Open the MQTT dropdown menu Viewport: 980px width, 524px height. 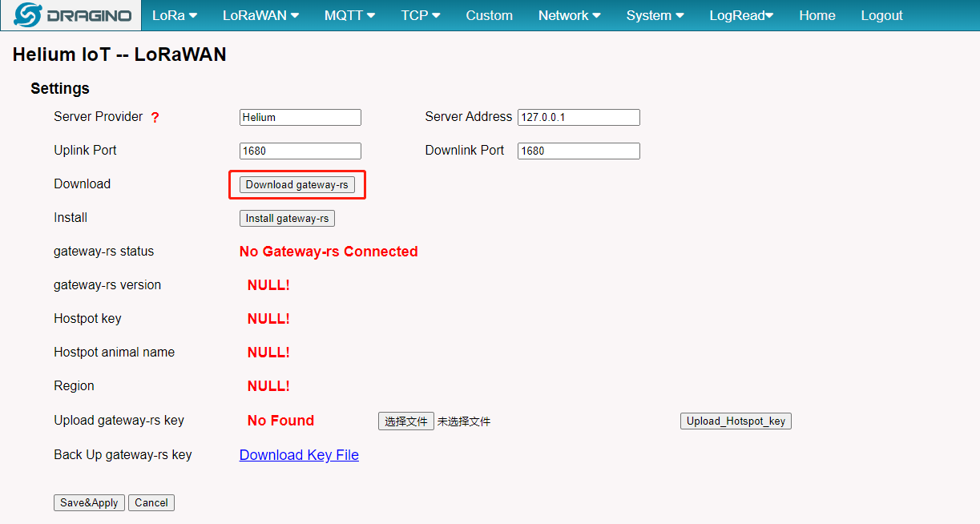(349, 15)
